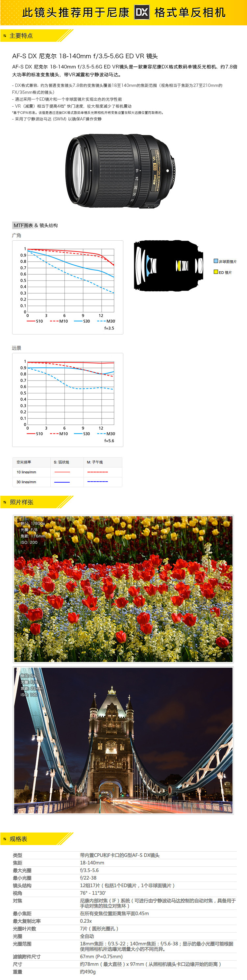Open the tulip field sample photo
The image size is (247, 980).
click(123, 589)
